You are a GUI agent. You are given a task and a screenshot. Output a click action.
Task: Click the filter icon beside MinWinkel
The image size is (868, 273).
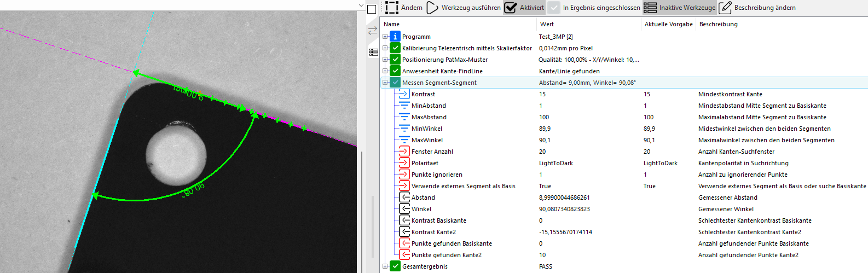pyautogui.click(x=404, y=129)
